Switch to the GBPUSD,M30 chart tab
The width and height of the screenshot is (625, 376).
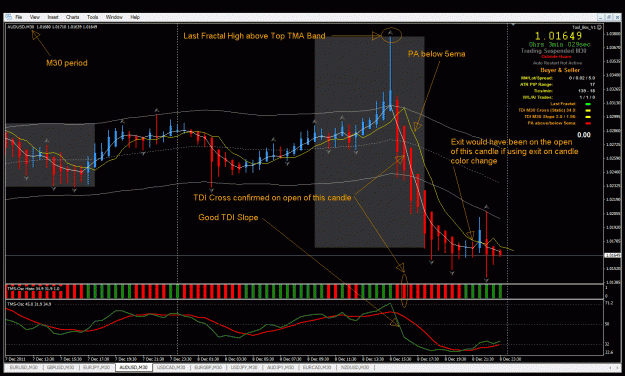coord(61,367)
